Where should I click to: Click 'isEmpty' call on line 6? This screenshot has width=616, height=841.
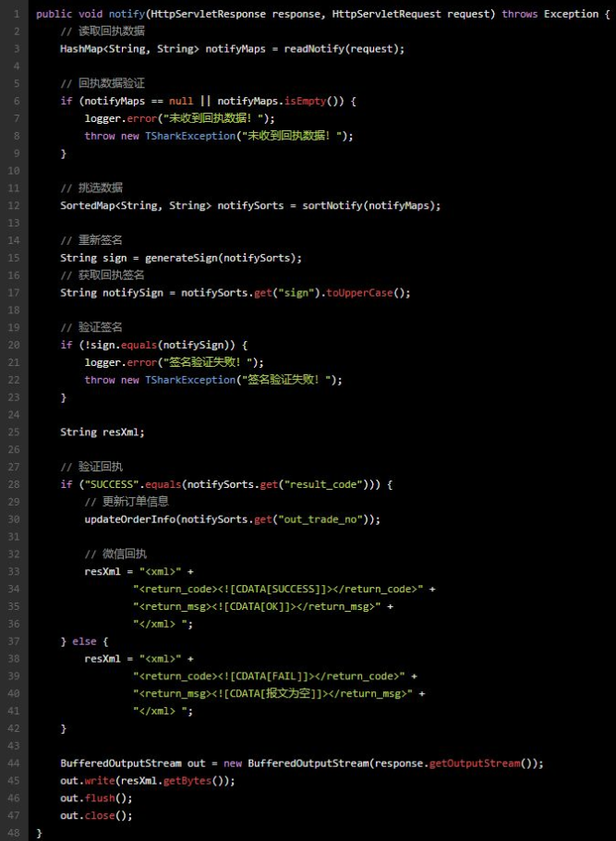click(305, 101)
